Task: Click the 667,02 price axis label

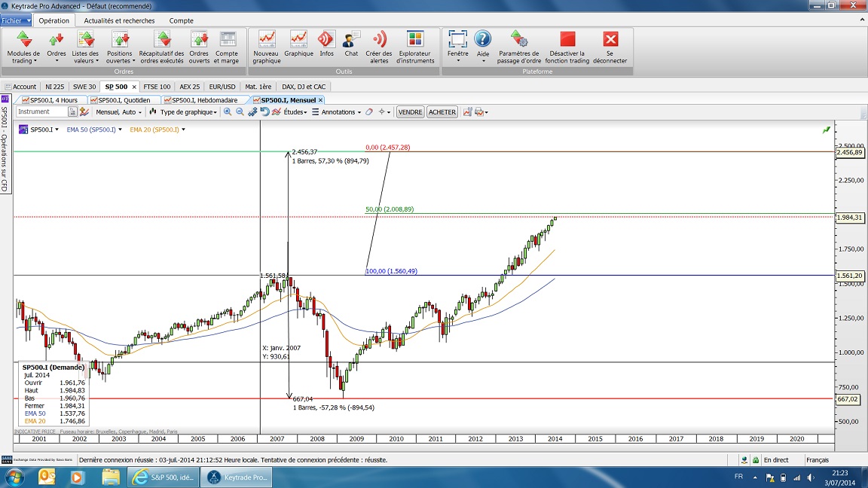Action: tap(848, 399)
